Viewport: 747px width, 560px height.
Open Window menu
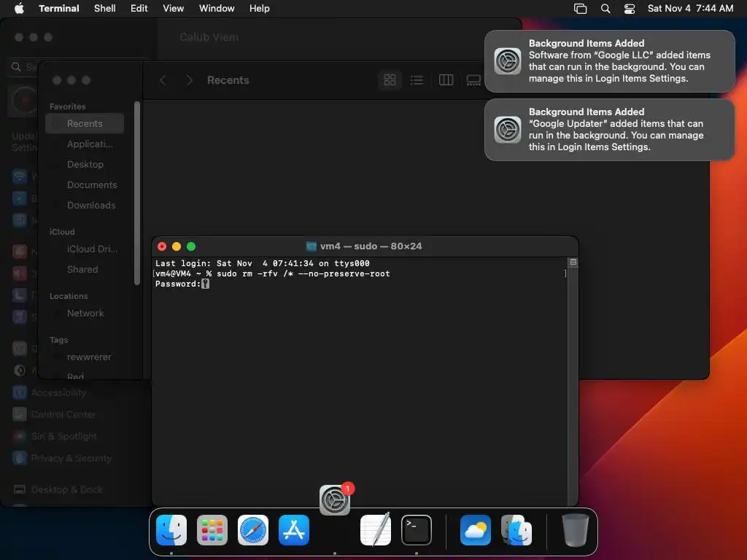point(217,8)
